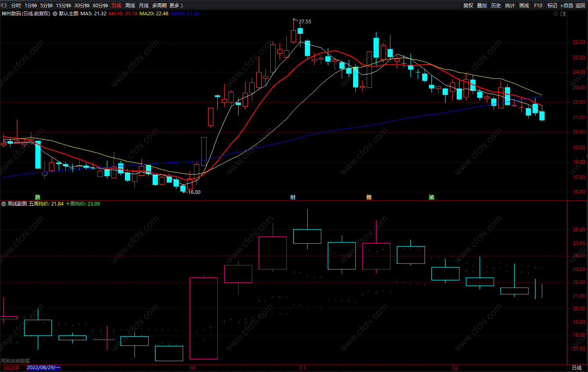Click the 日线 label at bottom-right corner

[577, 368]
